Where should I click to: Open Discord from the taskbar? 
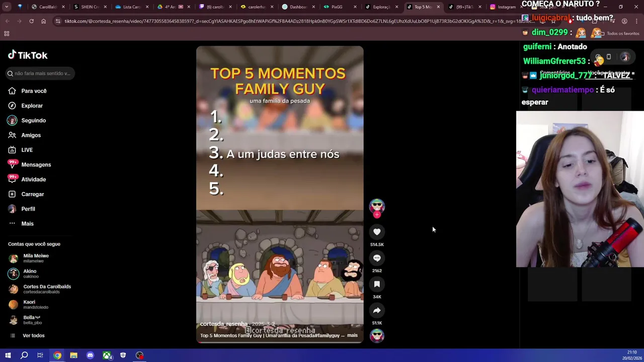coord(90,355)
